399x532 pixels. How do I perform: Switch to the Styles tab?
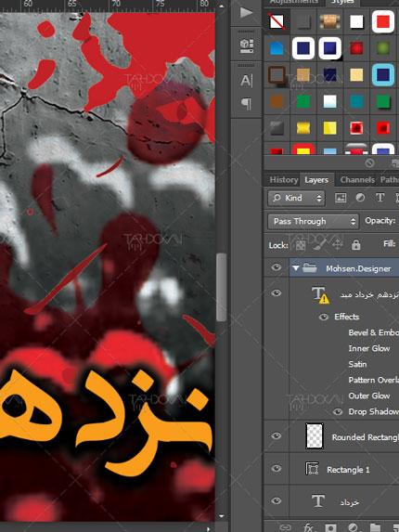(x=342, y=2)
